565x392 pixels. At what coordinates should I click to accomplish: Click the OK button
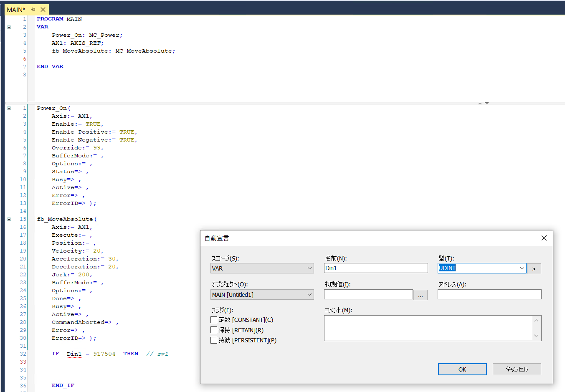[462, 369]
